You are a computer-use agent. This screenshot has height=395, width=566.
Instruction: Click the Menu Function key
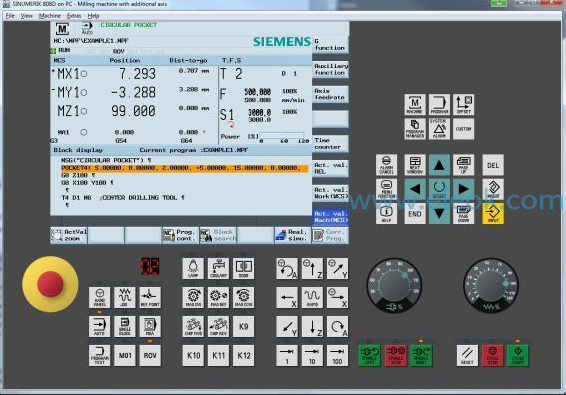coord(386,189)
